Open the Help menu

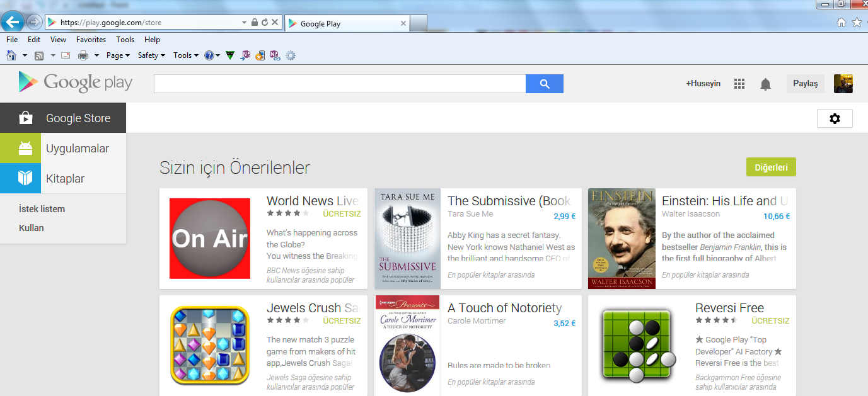tap(152, 40)
